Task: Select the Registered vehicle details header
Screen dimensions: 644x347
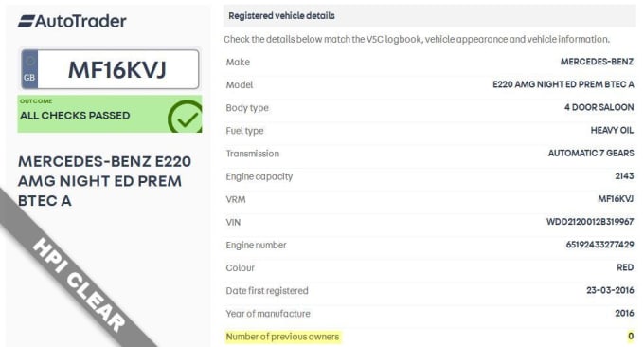Action: point(430,15)
